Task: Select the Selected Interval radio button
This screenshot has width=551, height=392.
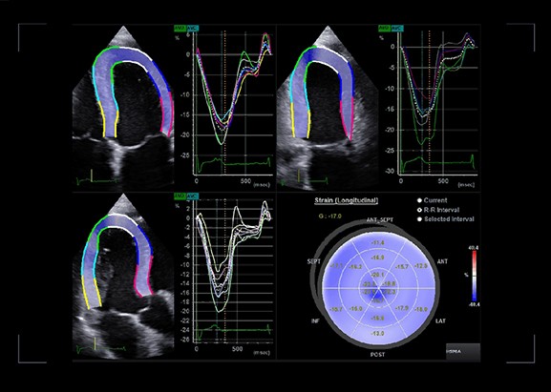Action: tap(419, 219)
